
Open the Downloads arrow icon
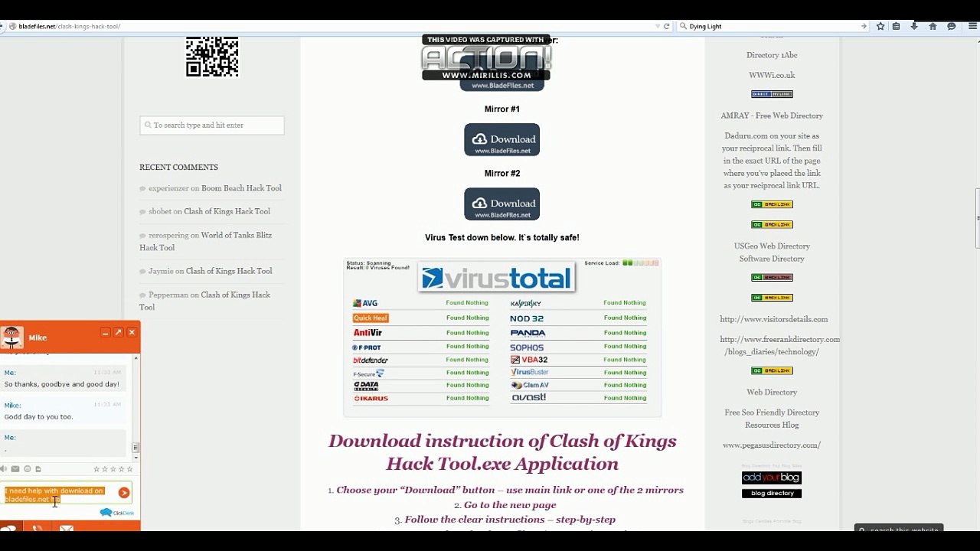(914, 26)
